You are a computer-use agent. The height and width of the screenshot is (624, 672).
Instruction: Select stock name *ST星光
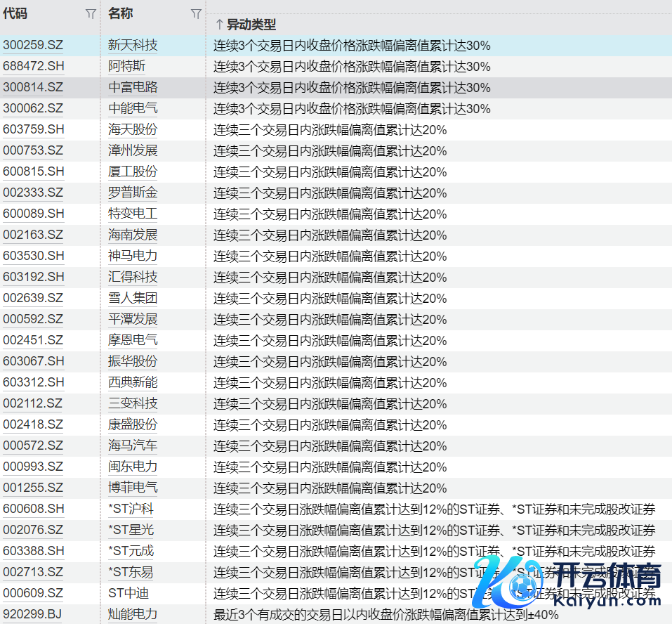[131, 530]
